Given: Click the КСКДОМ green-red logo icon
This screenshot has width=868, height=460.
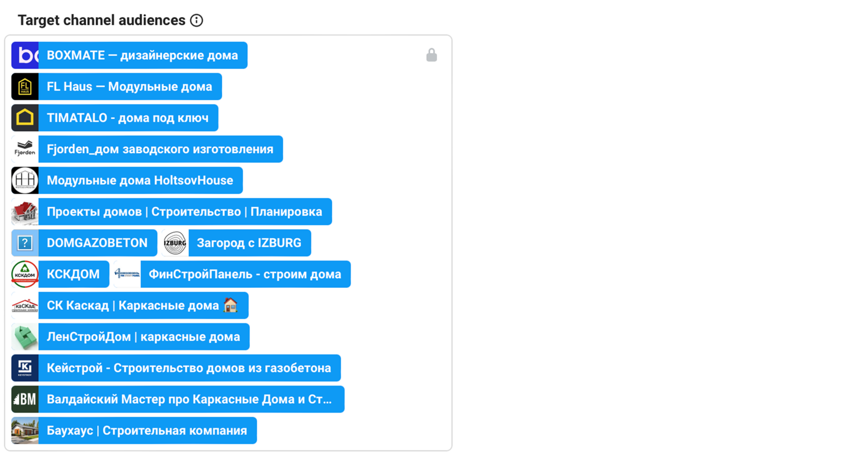Looking at the screenshot, I should coord(25,274).
